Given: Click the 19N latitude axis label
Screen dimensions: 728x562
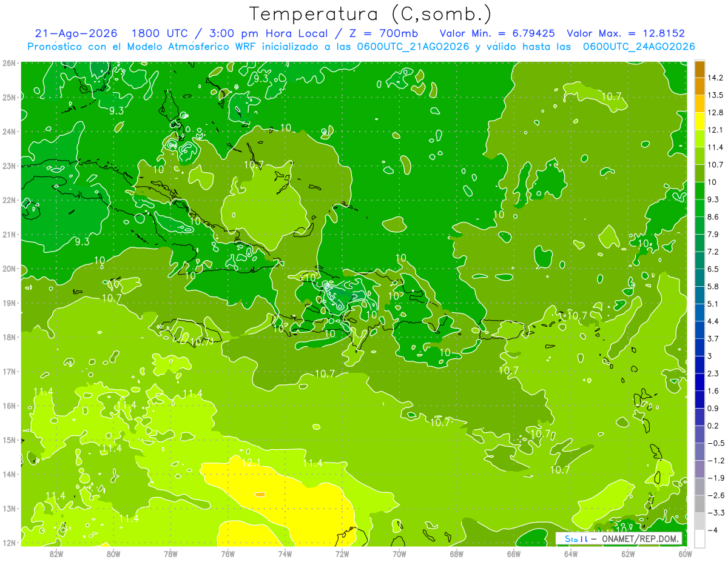Looking at the screenshot, I should (x=9, y=303).
